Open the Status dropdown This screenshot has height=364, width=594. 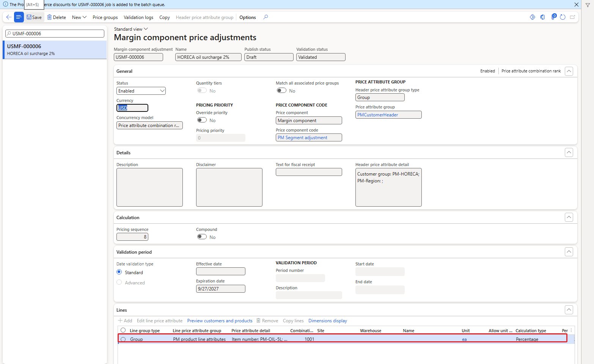(x=141, y=91)
